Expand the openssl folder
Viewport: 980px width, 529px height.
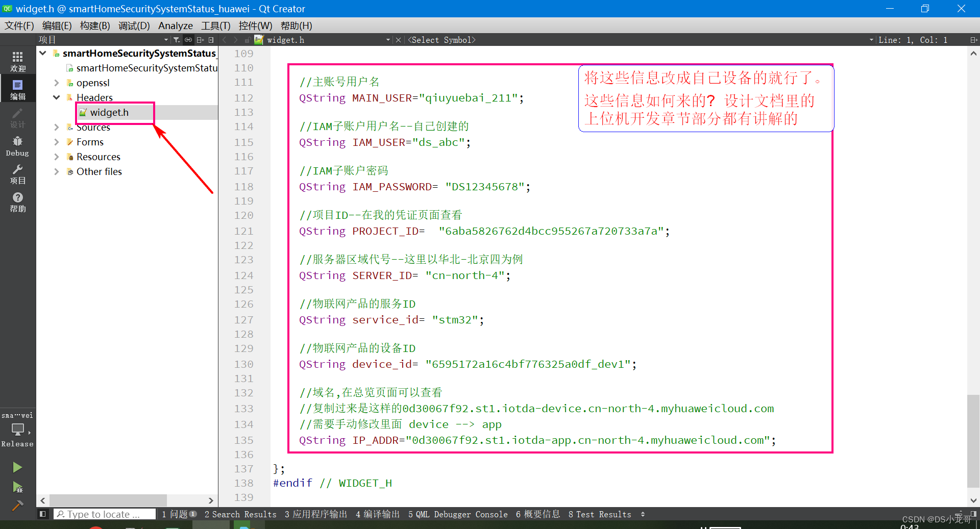[57, 83]
